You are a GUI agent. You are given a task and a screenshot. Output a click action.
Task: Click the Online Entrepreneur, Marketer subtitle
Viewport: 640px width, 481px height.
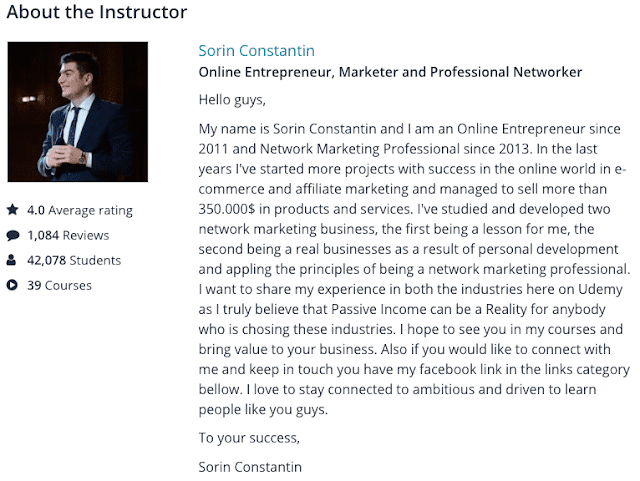390,72
